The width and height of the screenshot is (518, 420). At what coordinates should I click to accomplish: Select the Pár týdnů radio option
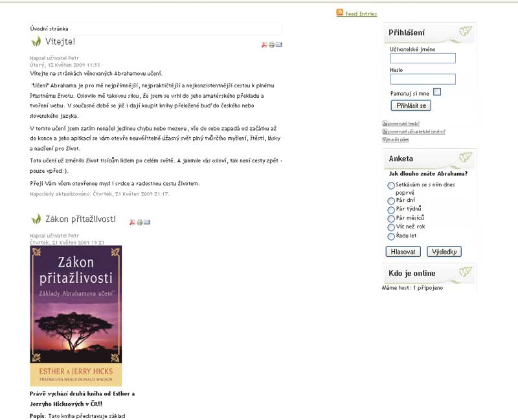391,210
